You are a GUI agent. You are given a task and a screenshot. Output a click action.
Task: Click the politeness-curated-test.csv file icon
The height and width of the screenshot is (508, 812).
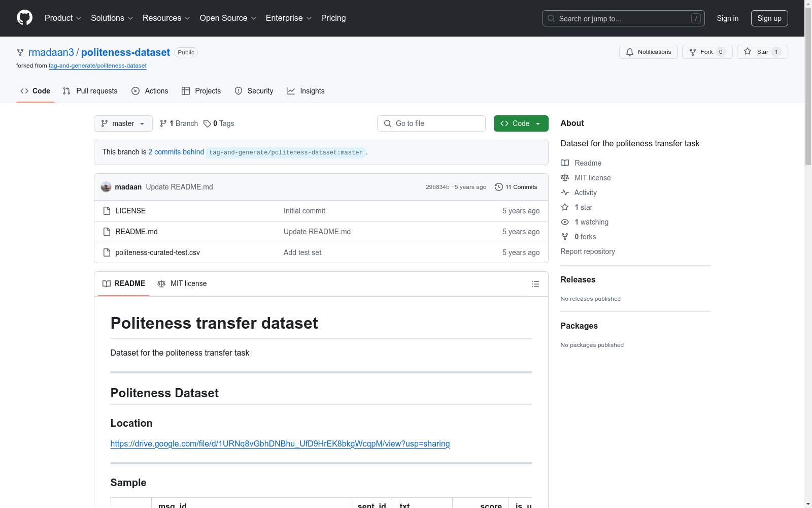(x=107, y=252)
